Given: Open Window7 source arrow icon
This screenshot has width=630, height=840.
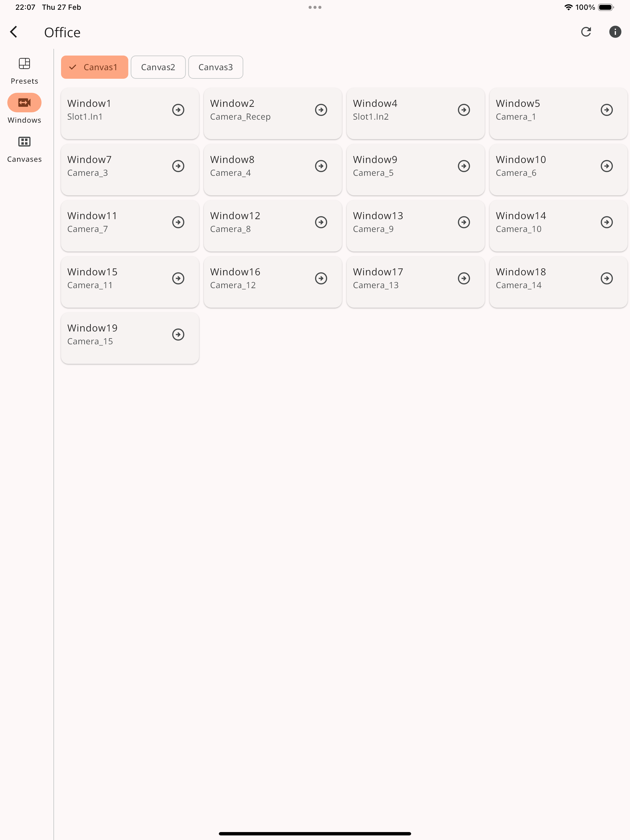Looking at the screenshot, I should (178, 166).
